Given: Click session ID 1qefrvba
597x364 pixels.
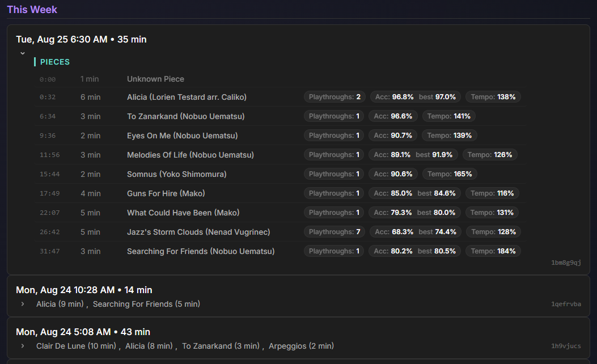Looking at the screenshot, I should pos(566,304).
